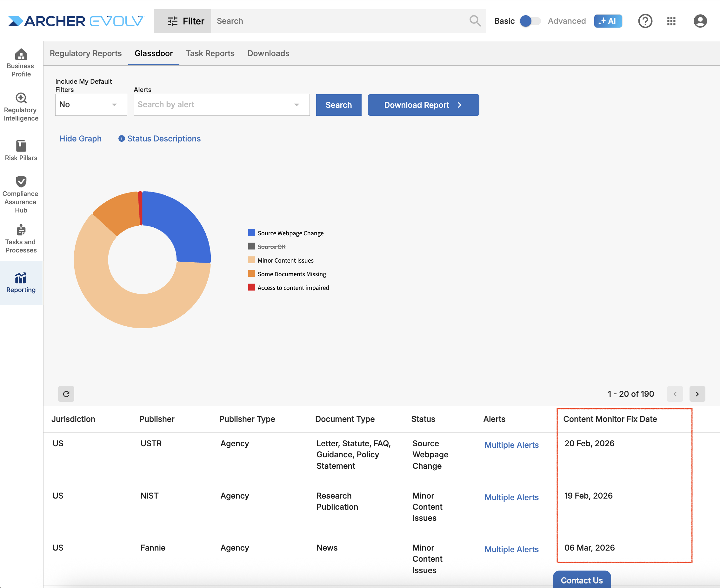The width and height of the screenshot is (720, 588).
Task: Click the refresh table icon
Action: pyautogui.click(x=66, y=394)
